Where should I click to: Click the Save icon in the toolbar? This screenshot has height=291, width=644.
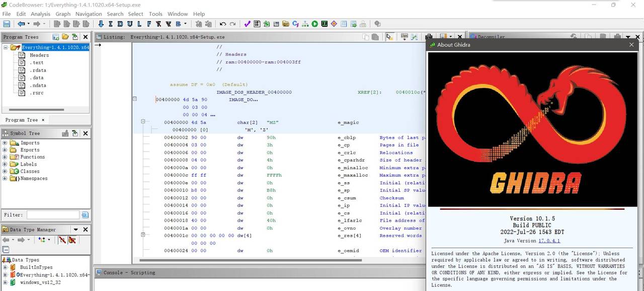click(x=7, y=24)
